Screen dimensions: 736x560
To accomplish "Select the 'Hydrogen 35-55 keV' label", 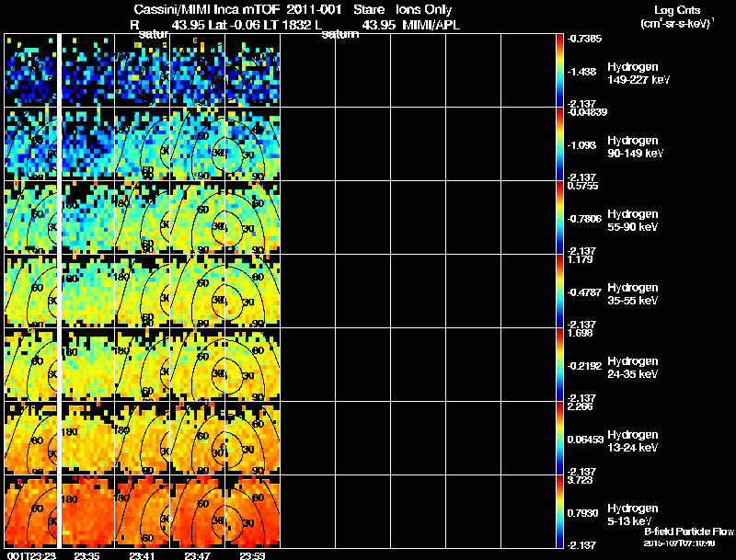I will (x=633, y=294).
